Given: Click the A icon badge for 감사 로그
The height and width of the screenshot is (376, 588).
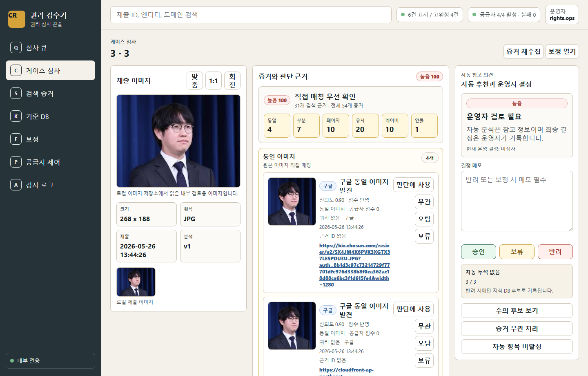Looking at the screenshot, I should tap(16, 185).
